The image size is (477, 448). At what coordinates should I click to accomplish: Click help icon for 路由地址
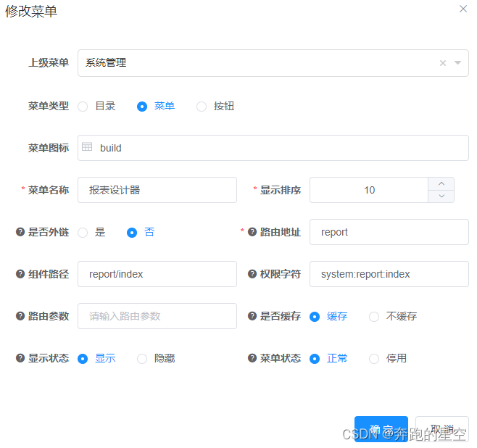[252, 232]
